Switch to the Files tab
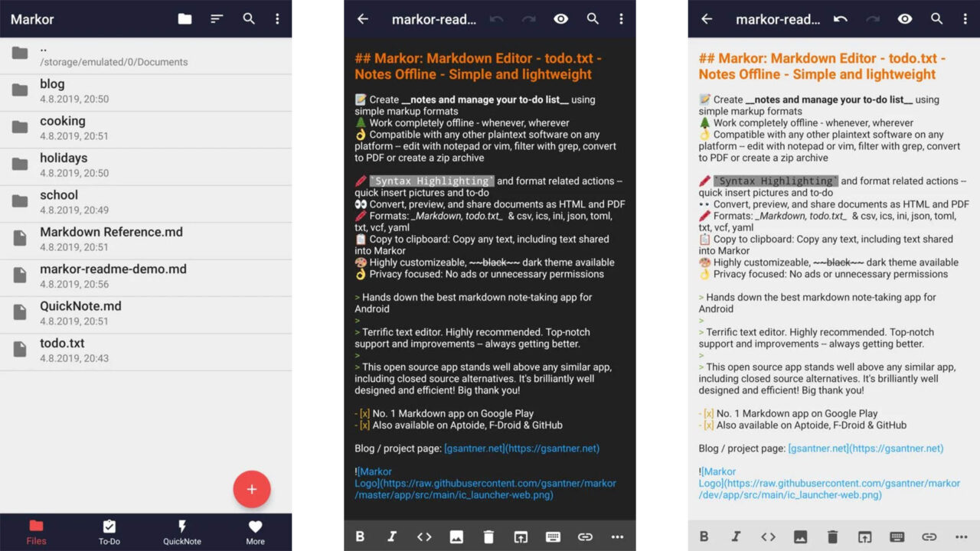Screen dimensions: 980x551 (x=36, y=532)
